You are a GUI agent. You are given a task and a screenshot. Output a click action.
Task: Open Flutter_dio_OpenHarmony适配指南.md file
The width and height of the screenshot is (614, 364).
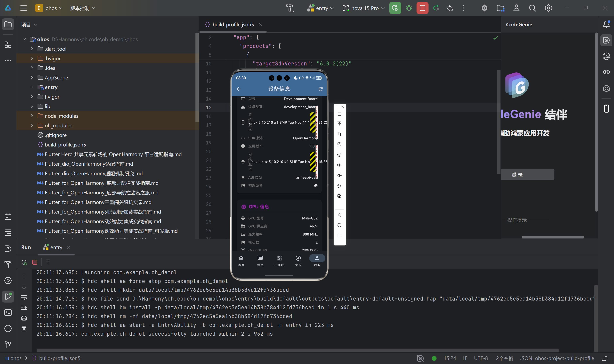(89, 164)
